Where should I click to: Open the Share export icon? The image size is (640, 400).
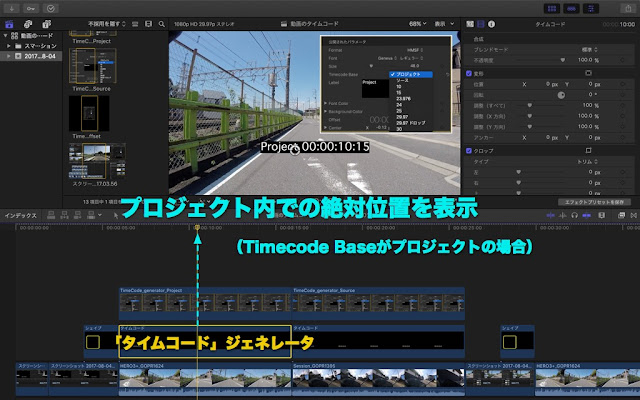pyautogui.click(x=628, y=8)
